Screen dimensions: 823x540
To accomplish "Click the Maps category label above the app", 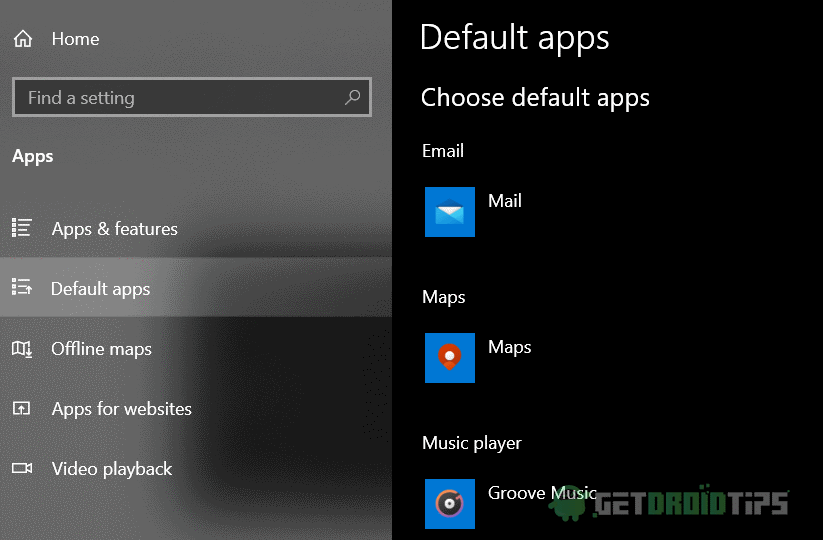I will (444, 298).
